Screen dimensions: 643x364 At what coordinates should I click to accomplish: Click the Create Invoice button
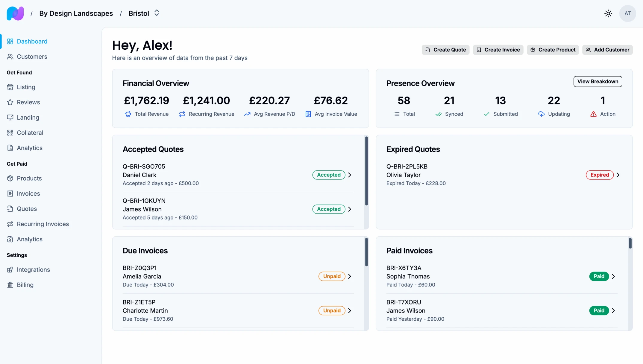click(498, 50)
